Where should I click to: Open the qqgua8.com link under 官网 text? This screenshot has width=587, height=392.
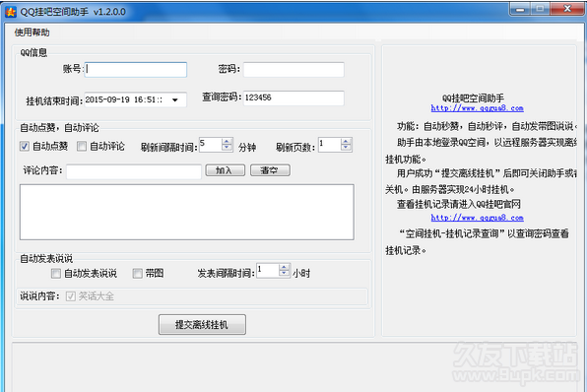pyautogui.click(x=477, y=218)
